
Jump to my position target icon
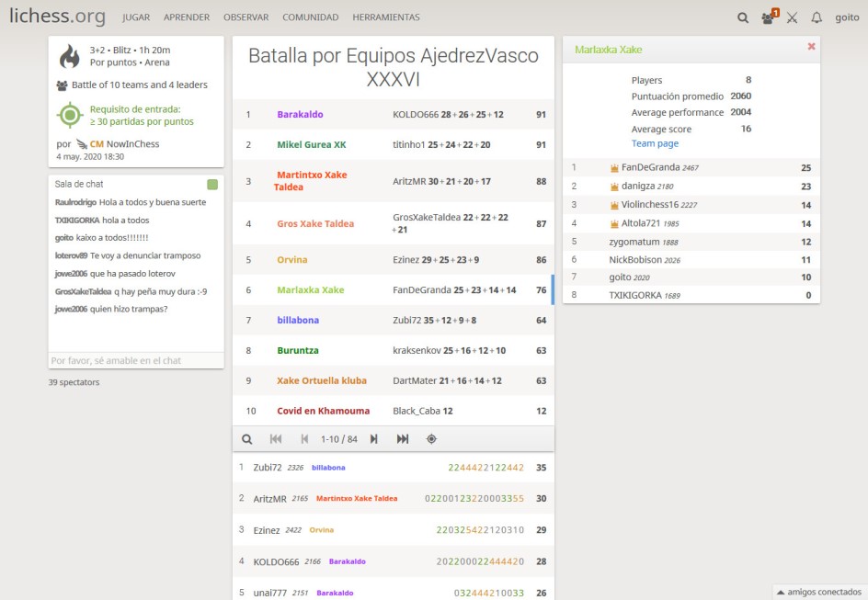point(431,439)
